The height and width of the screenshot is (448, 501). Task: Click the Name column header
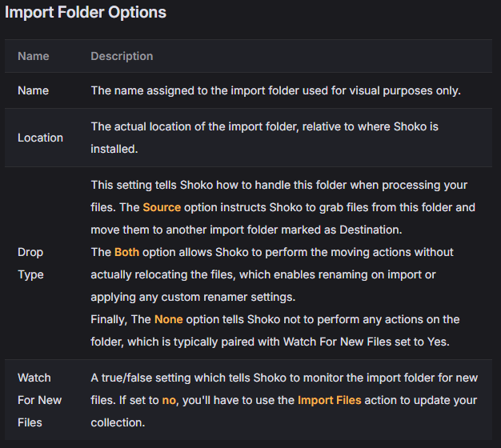tap(34, 56)
